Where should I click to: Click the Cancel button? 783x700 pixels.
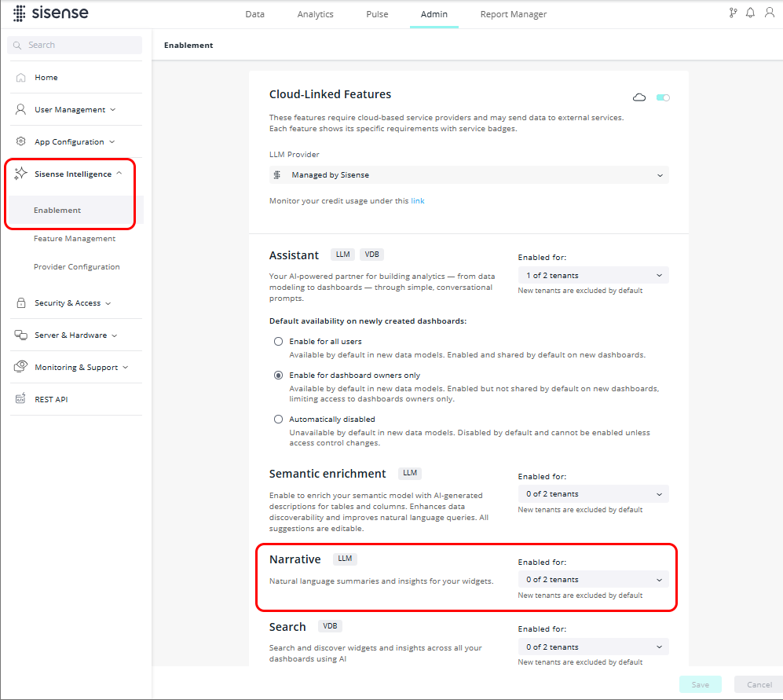click(759, 684)
